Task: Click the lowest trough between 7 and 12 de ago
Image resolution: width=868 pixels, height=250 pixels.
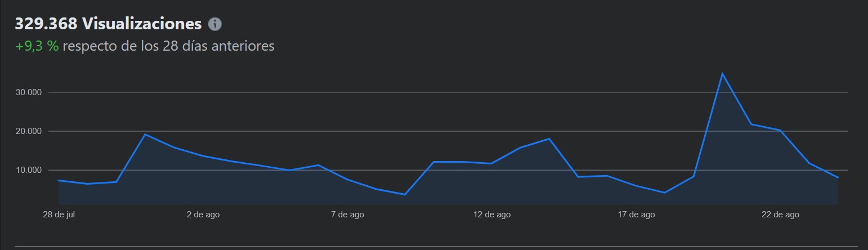Action: [x=404, y=194]
